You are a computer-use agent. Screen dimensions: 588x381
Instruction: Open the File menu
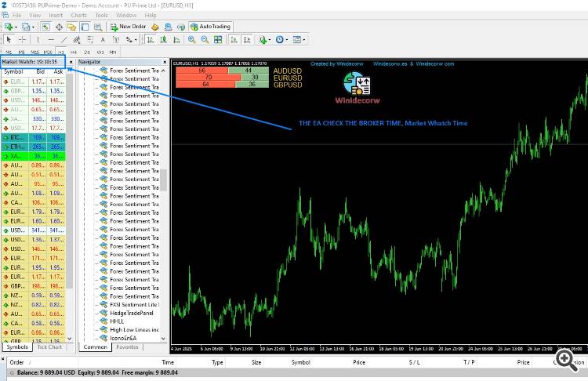pyautogui.click(x=17, y=16)
